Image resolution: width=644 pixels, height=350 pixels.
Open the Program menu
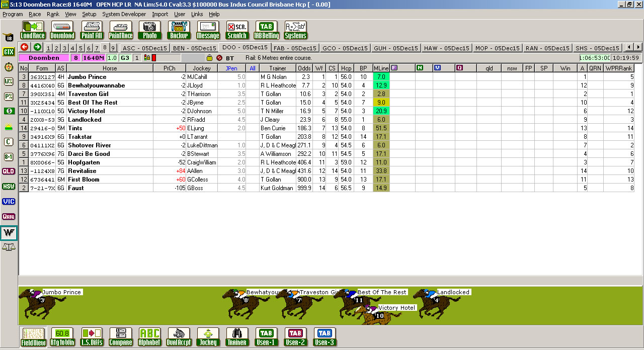click(x=13, y=14)
